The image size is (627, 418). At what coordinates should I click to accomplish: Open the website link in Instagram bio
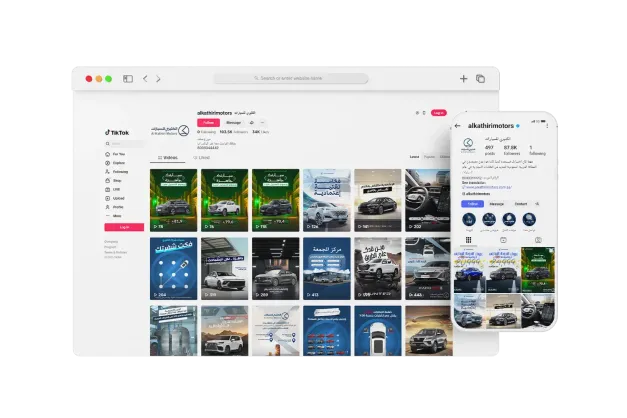click(x=487, y=187)
